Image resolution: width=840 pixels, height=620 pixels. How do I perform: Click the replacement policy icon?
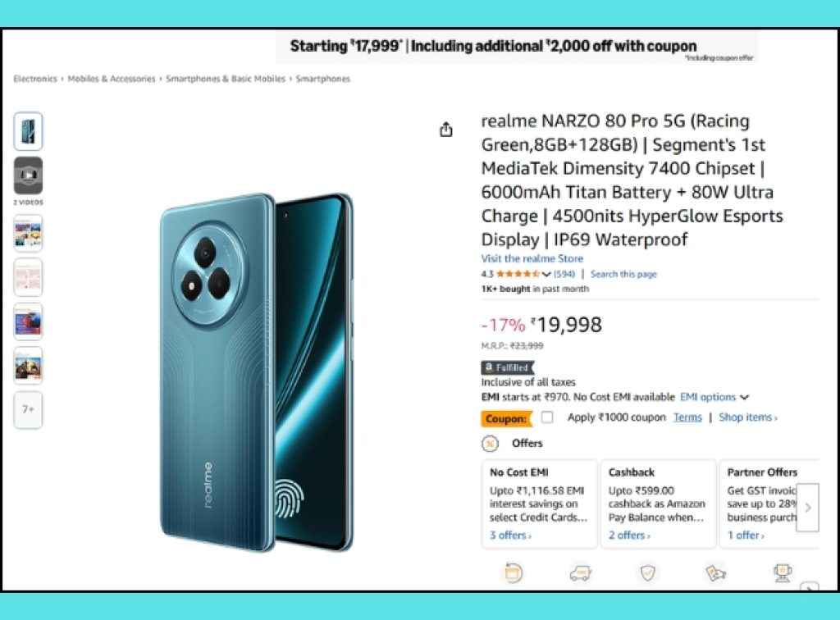click(514, 572)
